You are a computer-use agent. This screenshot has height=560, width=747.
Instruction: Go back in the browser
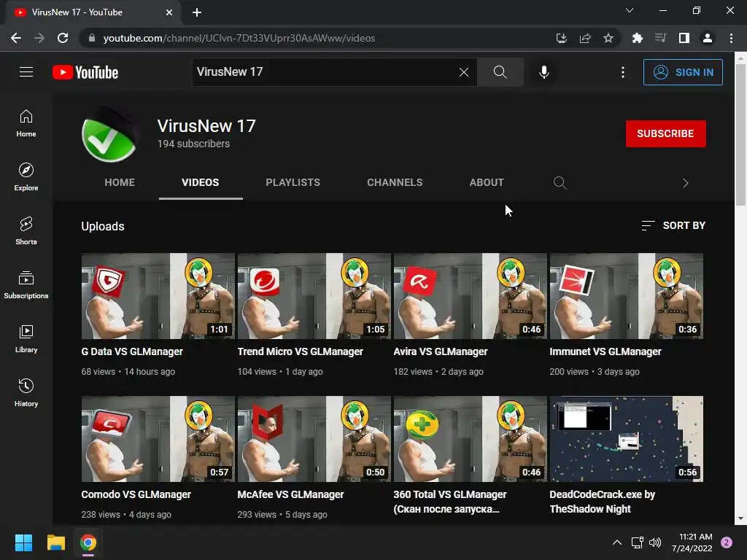(16, 38)
